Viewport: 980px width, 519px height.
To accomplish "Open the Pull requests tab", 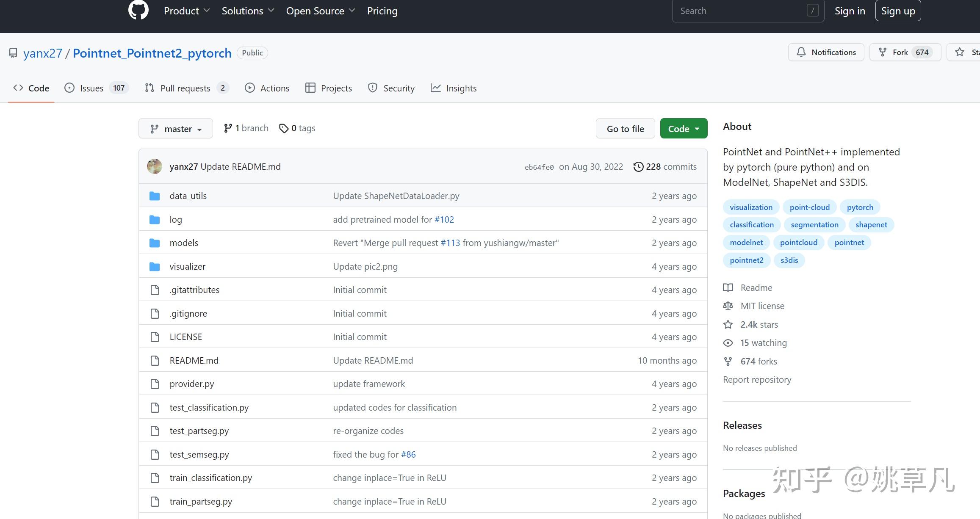I will click(187, 88).
